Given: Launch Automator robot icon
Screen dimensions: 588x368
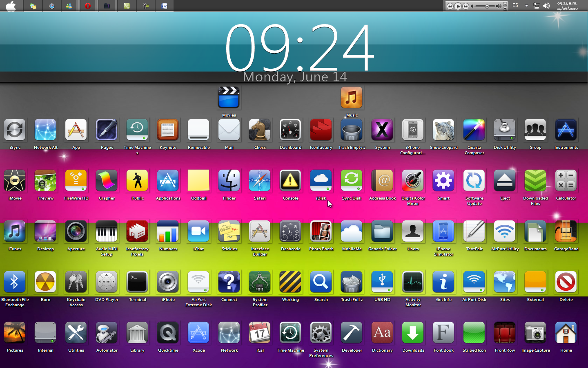Looking at the screenshot, I should pyautogui.click(x=107, y=332).
